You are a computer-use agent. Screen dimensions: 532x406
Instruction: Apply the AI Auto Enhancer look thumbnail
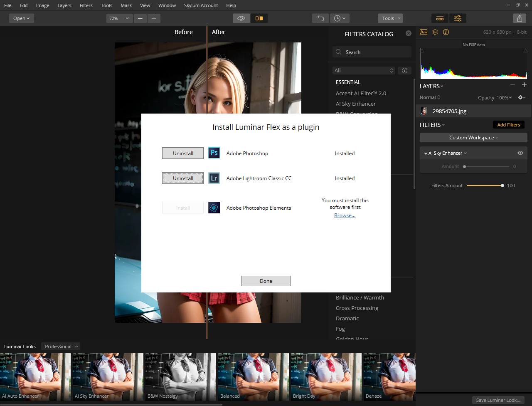click(35, 377)
